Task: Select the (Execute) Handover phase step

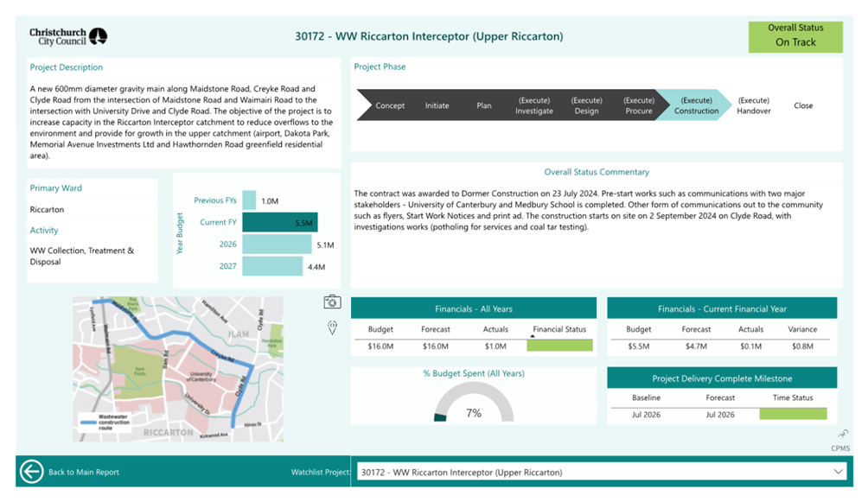Action: click(x=753, y=105)
